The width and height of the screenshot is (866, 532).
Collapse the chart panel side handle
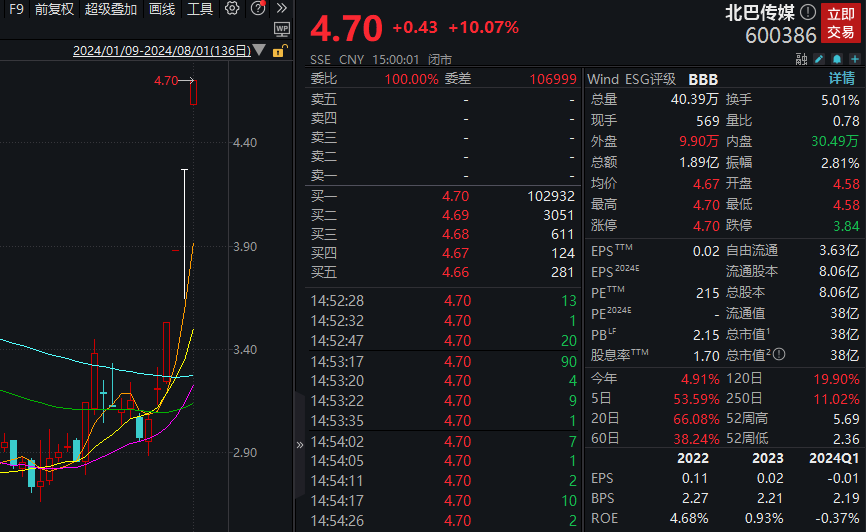(299, 444)
